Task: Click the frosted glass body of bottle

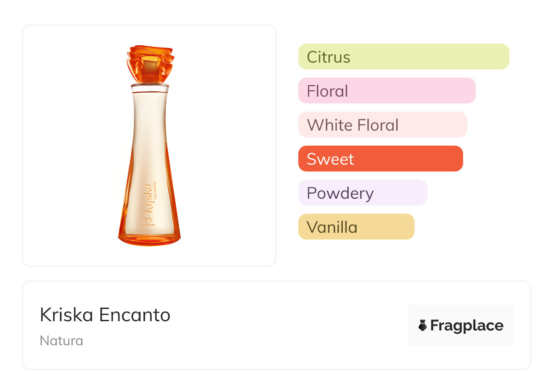Action: (x=150, y=136)
